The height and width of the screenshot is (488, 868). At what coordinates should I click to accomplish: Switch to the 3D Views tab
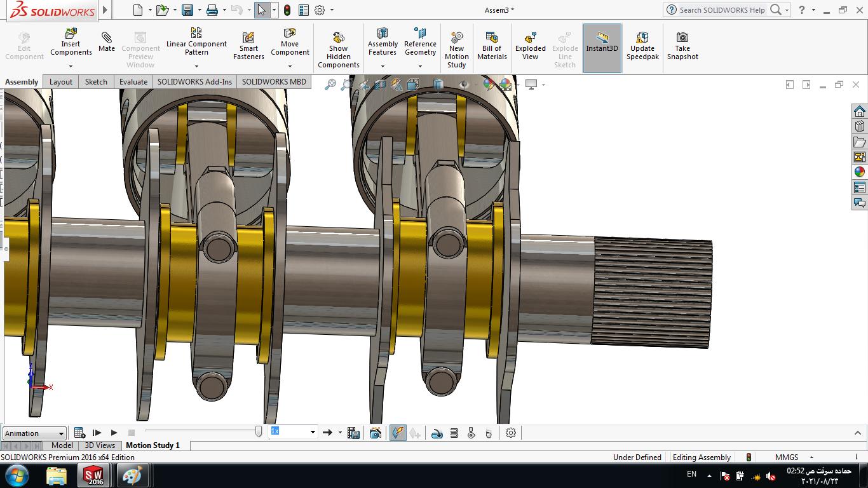click(x=100, y=445)
